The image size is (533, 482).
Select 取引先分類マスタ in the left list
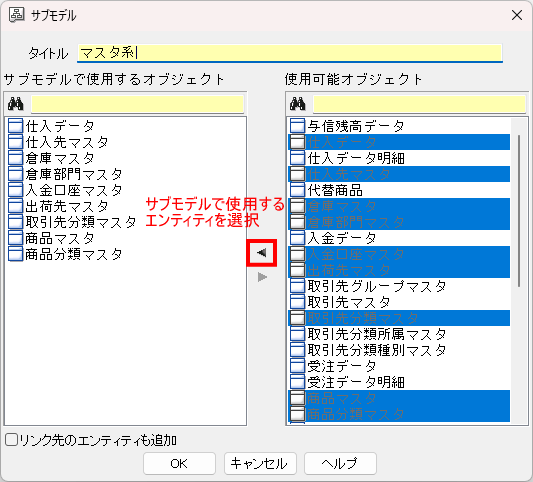81,222
